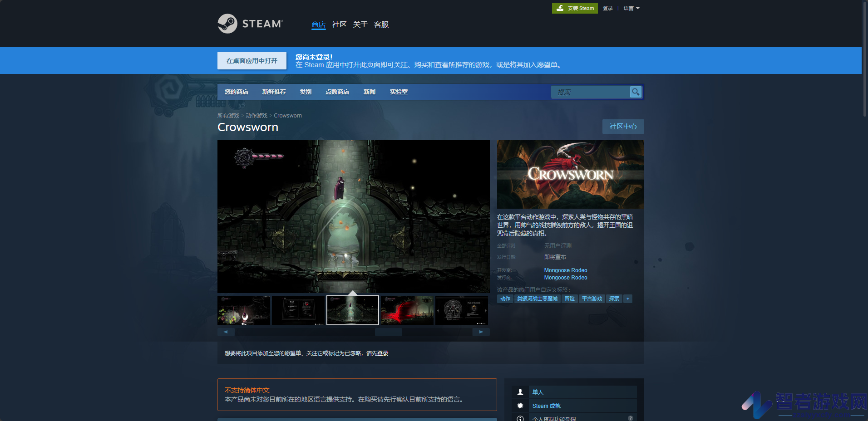Click the 无用户评测 review text
This screenshot has width=868, height=421.
click(x=558, y=246)
